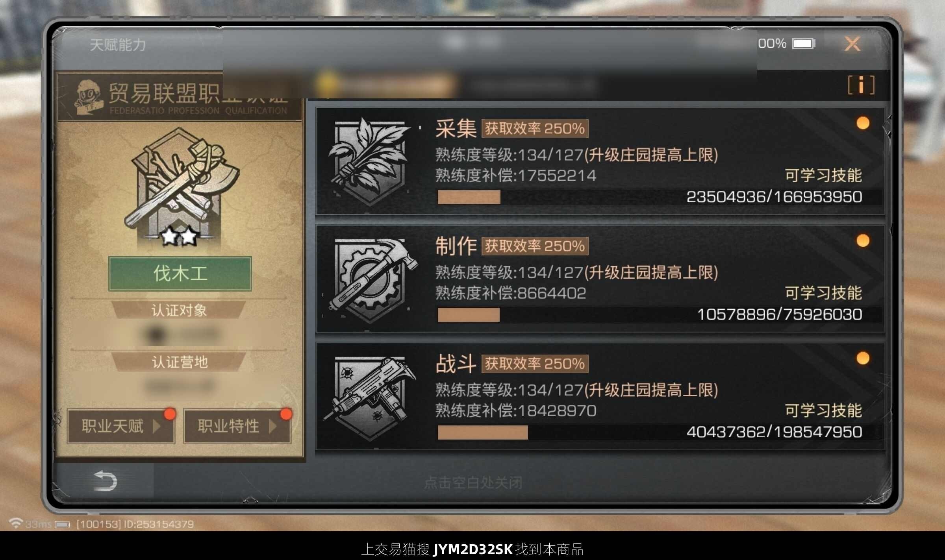
Task: Click the 战斗 combat gun badge icon
Action: tap(369, 397)
